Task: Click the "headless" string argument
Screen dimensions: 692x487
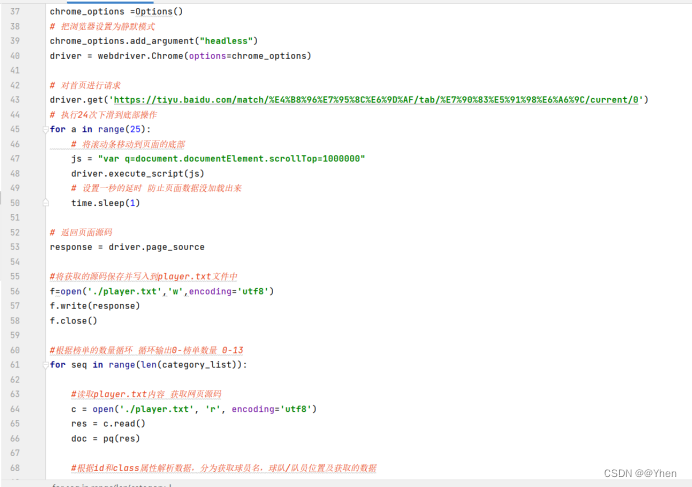Action: (x=226, y=41)
